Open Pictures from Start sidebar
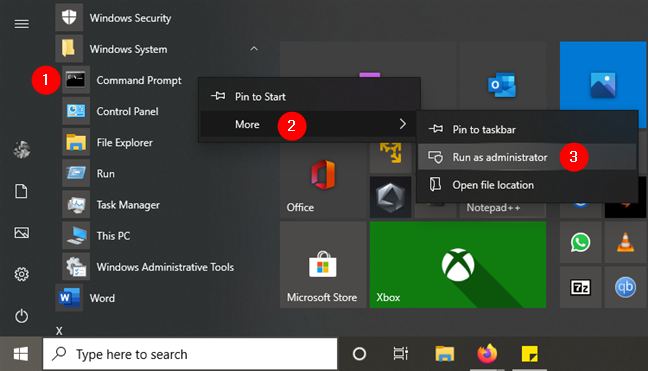 [21, 233]
